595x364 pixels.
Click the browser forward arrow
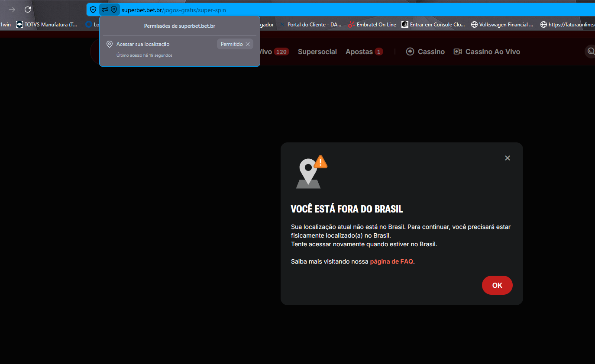pos(12,10)
